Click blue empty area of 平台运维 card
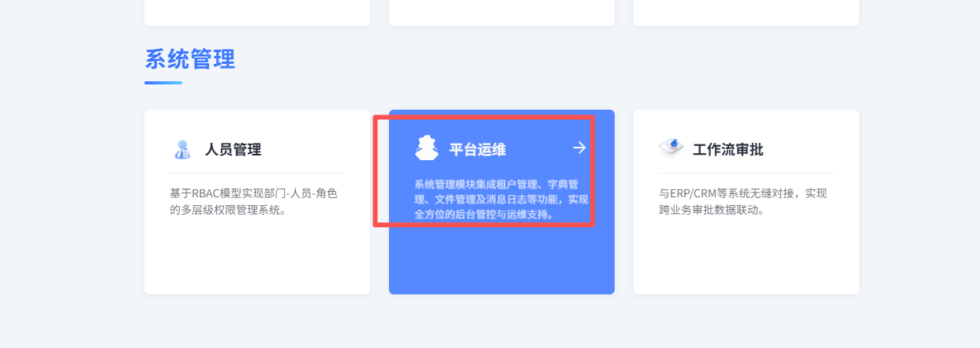980x348 pixels. [502, 260]
